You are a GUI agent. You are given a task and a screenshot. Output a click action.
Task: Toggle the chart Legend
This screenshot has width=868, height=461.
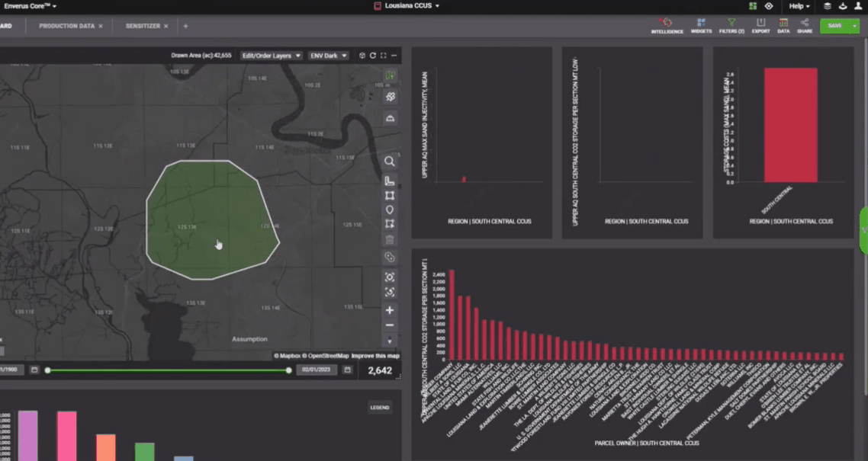pos(380,408)
